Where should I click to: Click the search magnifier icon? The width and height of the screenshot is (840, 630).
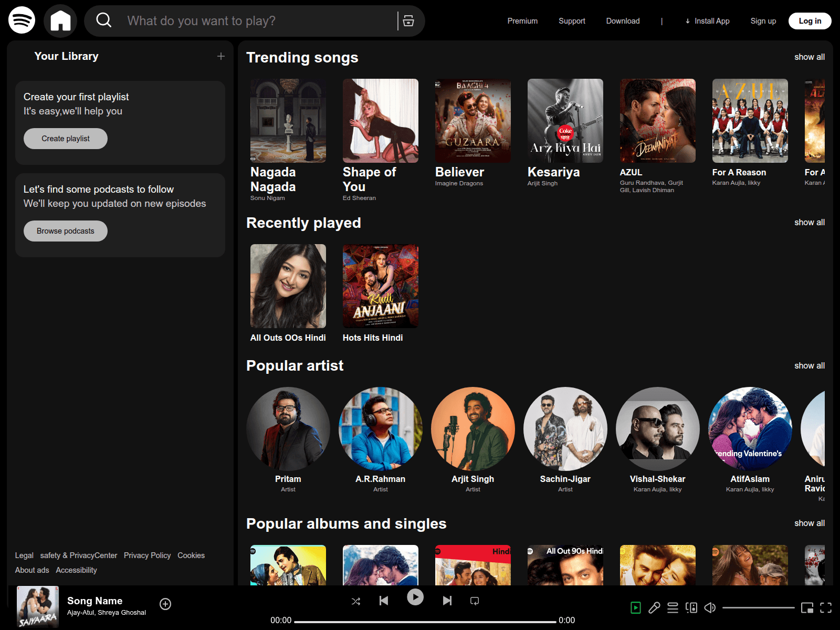pos(104,20)
